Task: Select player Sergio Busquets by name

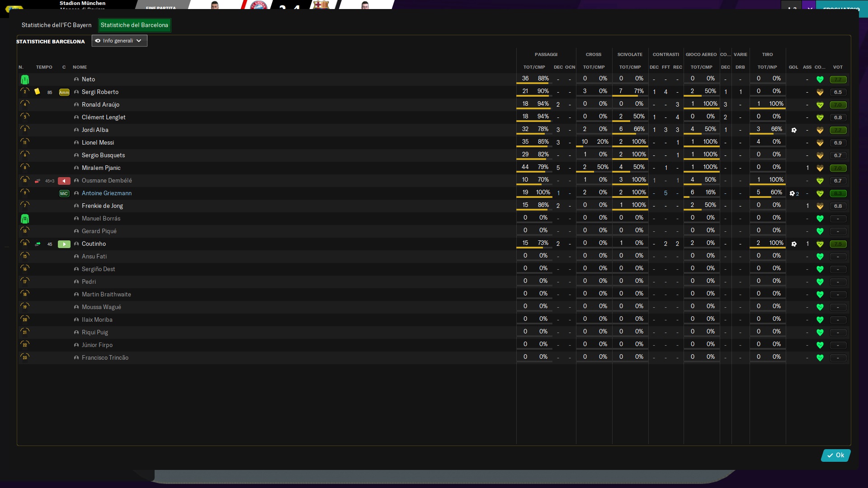Action: pos(103,155)
